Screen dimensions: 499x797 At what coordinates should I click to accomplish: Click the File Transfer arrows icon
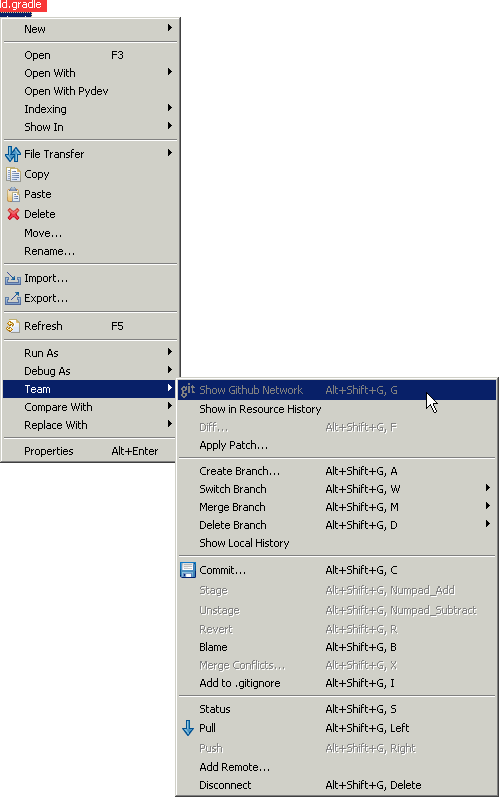tap(13, 154)
